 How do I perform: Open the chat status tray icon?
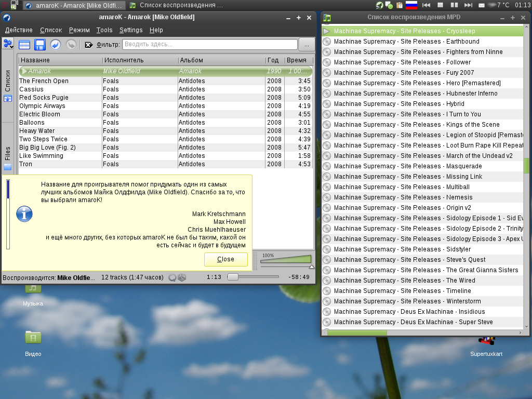click(x=389, y=5)
